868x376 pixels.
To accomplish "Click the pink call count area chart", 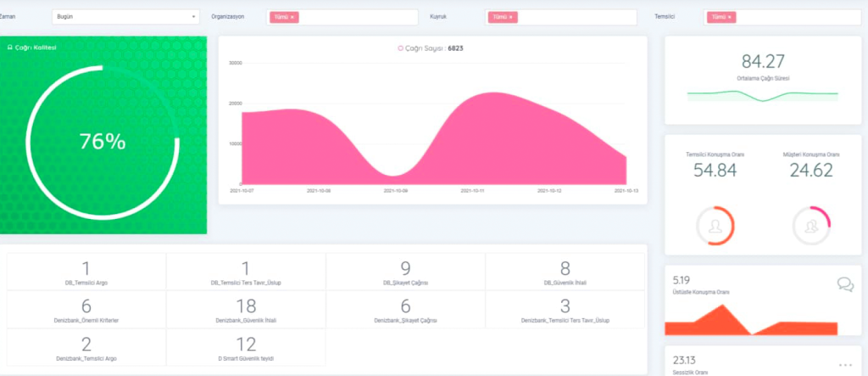I will tap(434, 138).
